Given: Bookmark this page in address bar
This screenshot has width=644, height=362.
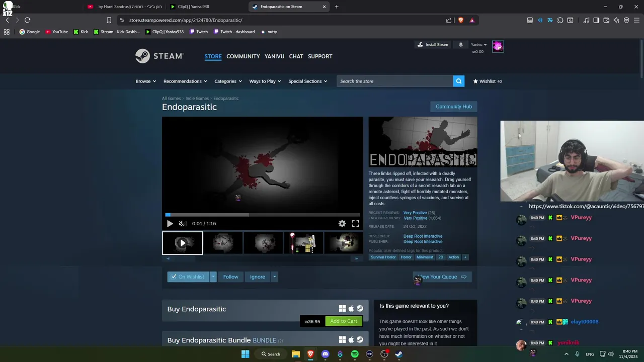Looking at the screenshot, I should 109,20.
